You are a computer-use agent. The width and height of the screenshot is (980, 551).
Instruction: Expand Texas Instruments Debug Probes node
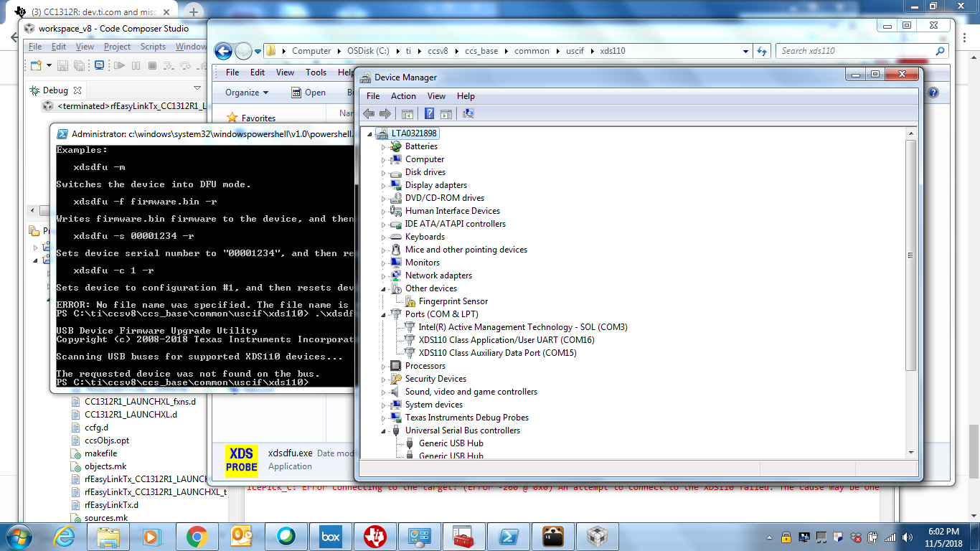pos(383,418)
